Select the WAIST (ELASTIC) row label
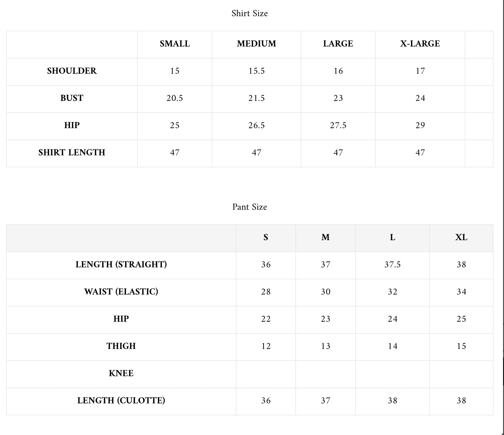 [121, 292]
